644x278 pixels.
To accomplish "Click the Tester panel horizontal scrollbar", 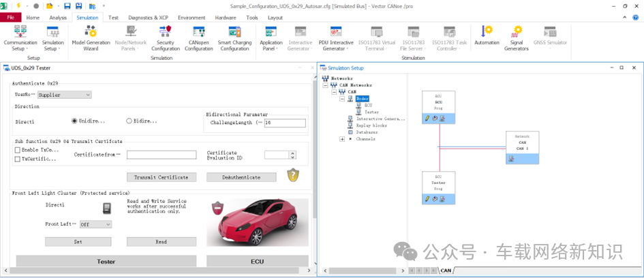I will point(156,271).
